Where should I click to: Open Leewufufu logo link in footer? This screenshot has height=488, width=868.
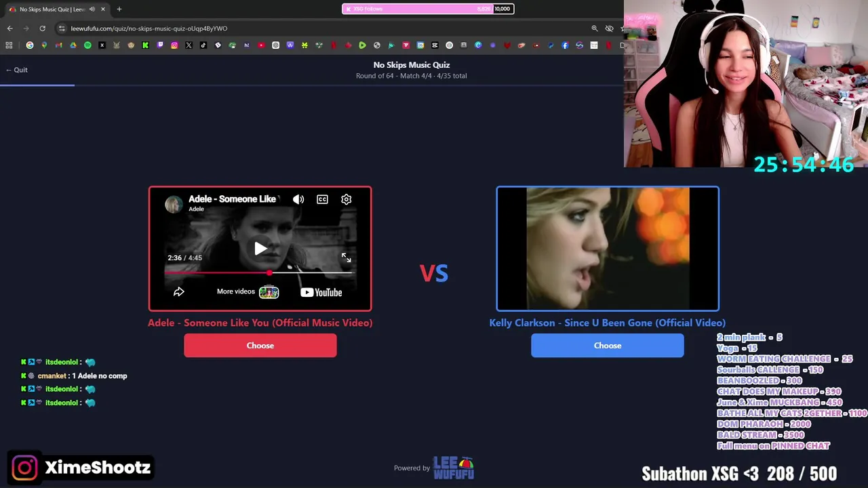pos(454,468)
